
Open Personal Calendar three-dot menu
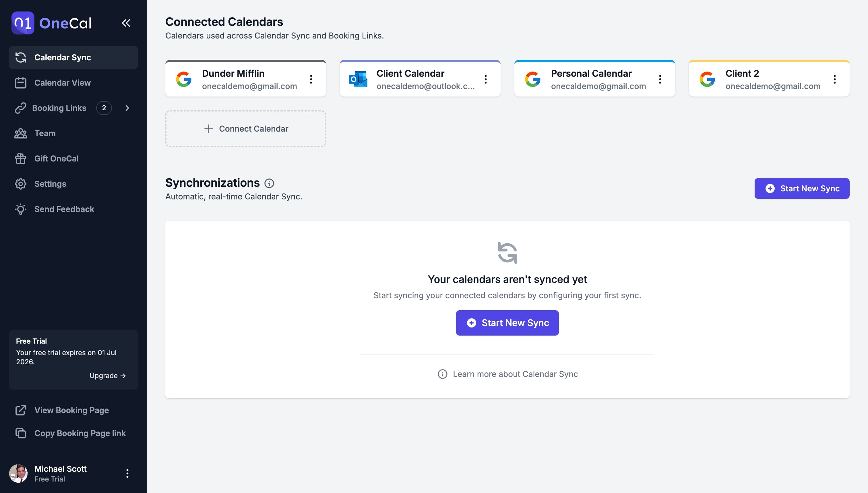[660, 79]
